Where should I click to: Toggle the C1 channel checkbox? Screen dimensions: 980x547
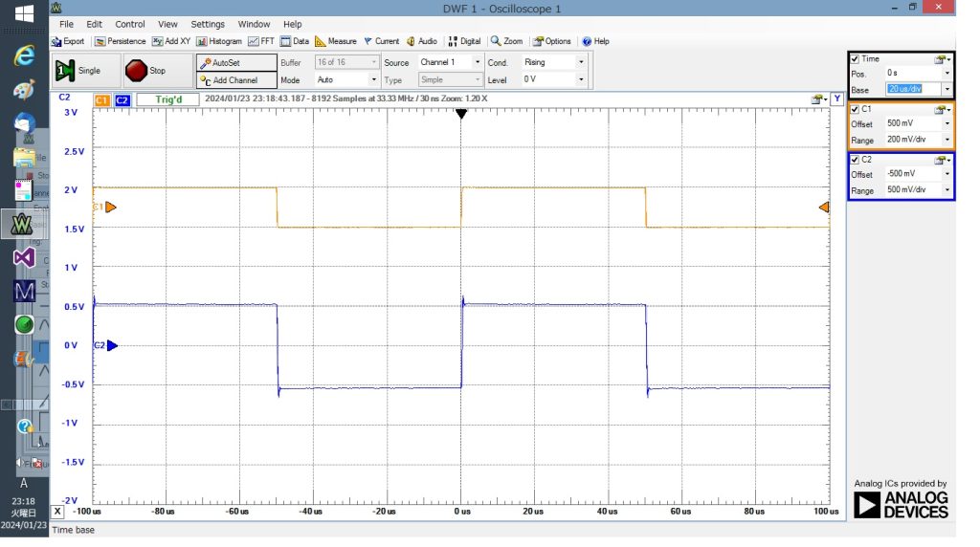855,109
